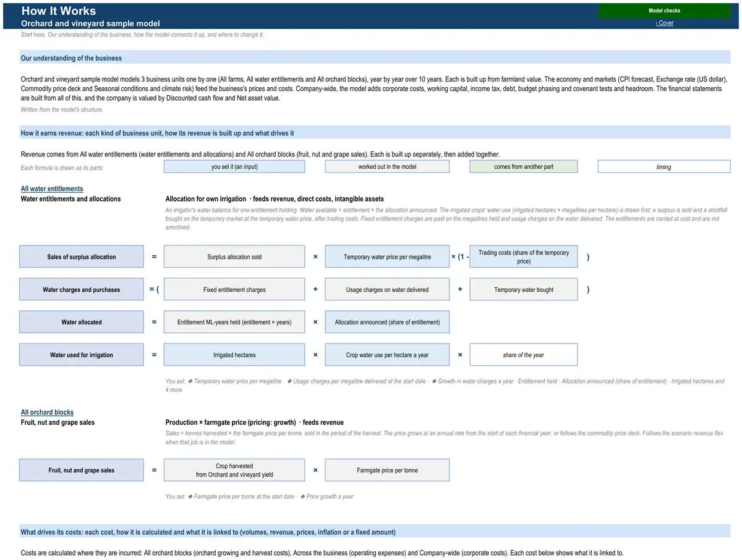Select the Sales of surplus allocation box
The width and height of the screenshot is (742, 560).
point(82,257)
